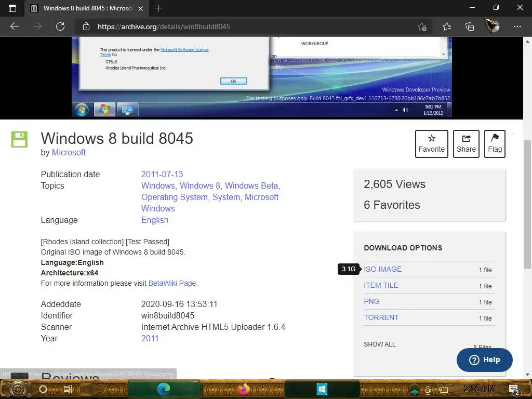Click SHOW ALL download files

pos(380,344)
